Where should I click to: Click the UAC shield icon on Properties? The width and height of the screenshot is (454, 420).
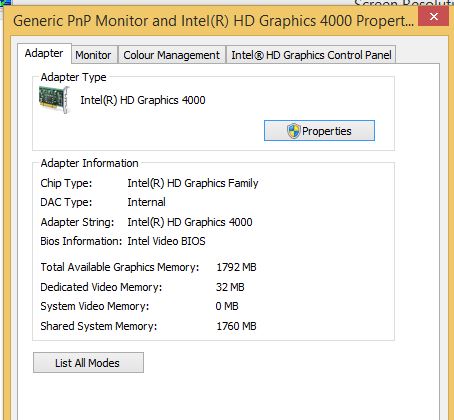(293, 131)
